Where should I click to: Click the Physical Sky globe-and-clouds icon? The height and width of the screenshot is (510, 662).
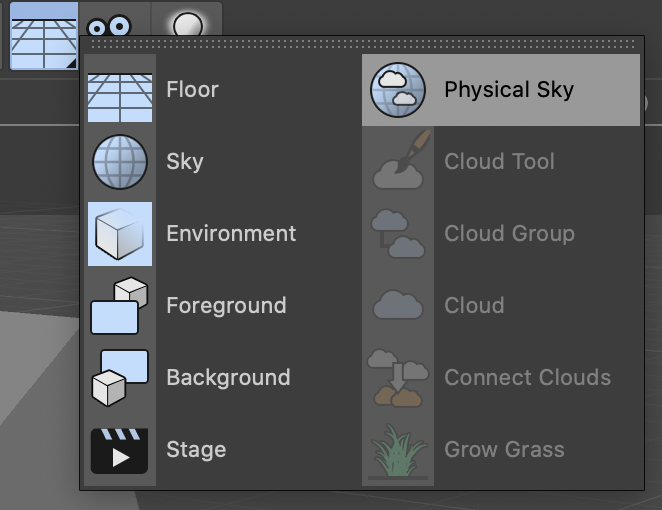coord(398,90)
